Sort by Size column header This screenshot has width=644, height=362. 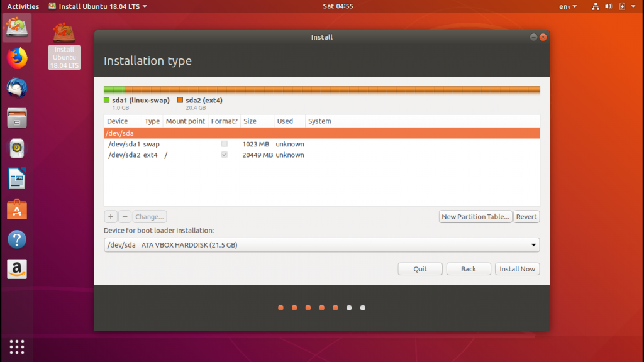pos(257,121)
